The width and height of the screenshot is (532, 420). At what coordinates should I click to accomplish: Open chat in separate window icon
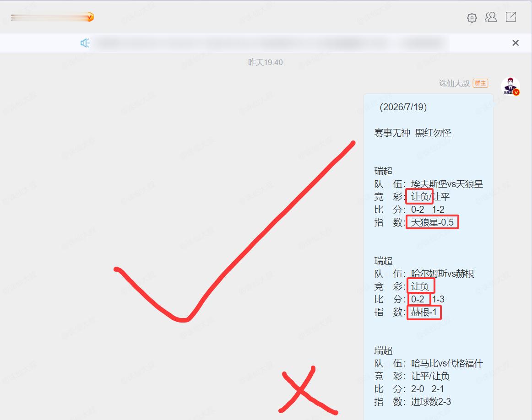tap(511, 17)
